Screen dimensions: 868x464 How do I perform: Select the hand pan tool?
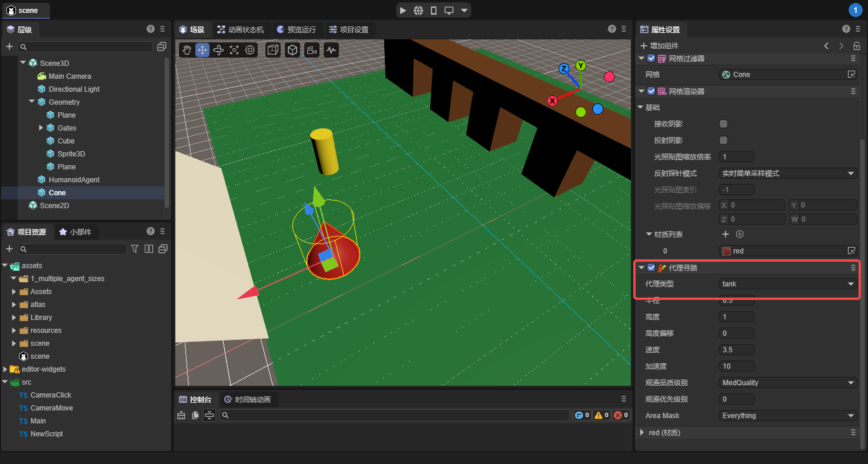(x=187, y=50)
